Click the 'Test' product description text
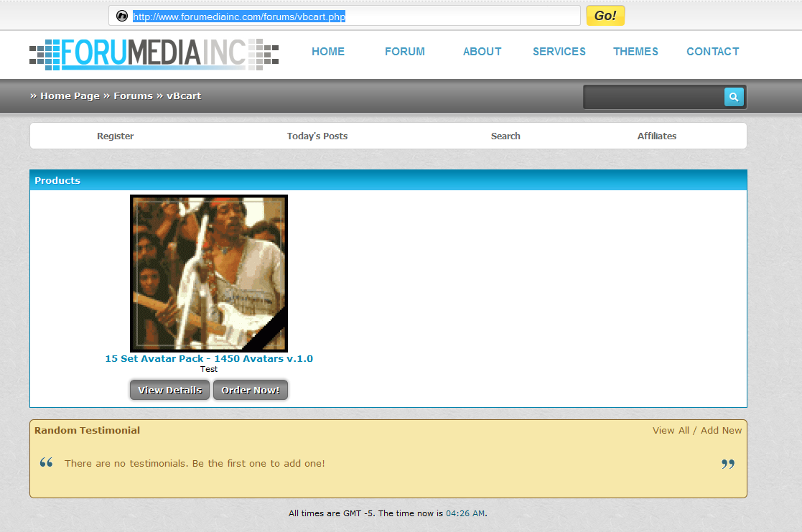 [x=209, y=369]
